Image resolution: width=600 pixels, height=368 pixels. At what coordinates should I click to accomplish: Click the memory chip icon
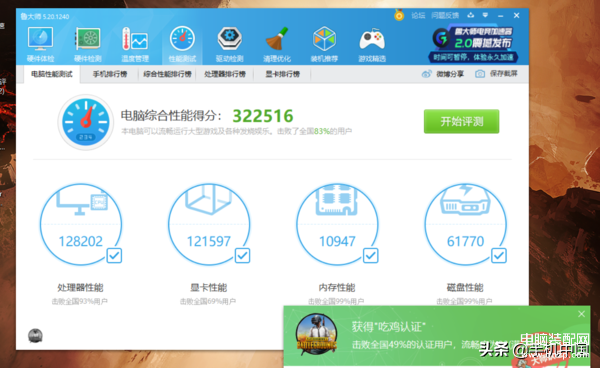point(337,200)
